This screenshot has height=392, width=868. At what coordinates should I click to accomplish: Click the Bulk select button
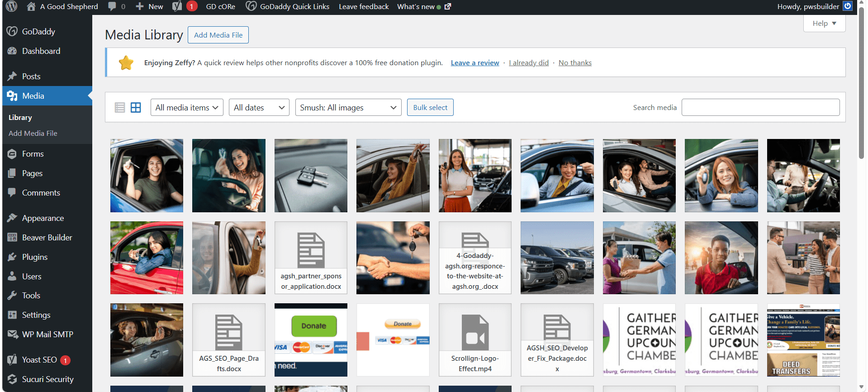[x=430, y=107]
